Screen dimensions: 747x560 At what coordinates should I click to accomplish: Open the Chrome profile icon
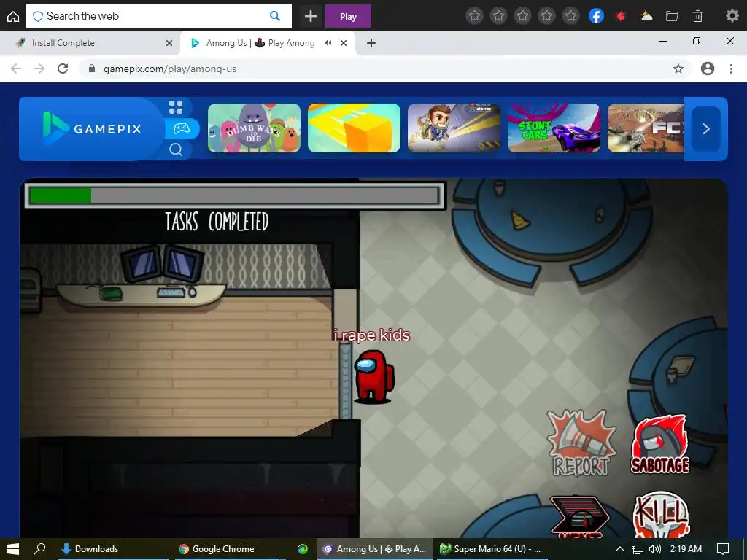click(708, 69)
